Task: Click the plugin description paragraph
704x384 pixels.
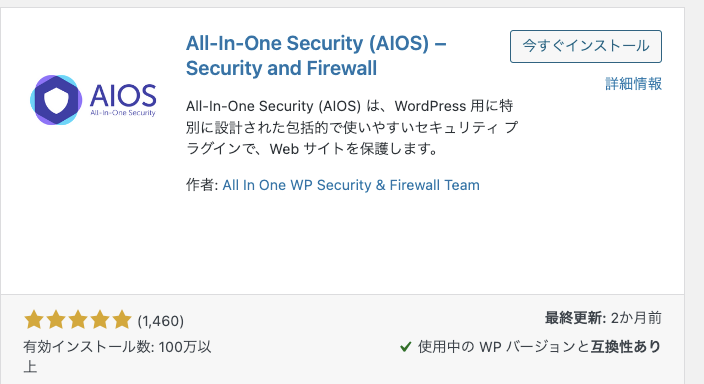Action: [352, 127]
